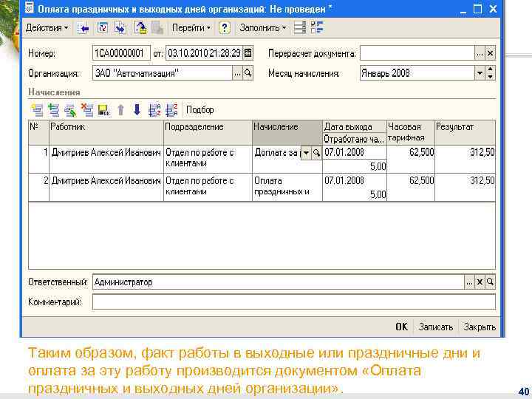This screenshot has height=399, width=532.
Task: Click the Часовая тарифная column header
Action: click(411, 132)
